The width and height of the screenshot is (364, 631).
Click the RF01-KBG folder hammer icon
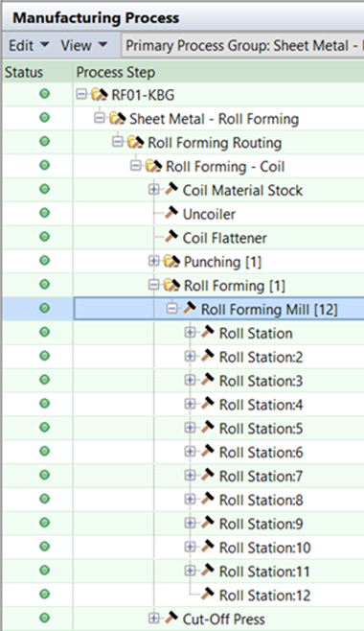(x=100, y=95)
